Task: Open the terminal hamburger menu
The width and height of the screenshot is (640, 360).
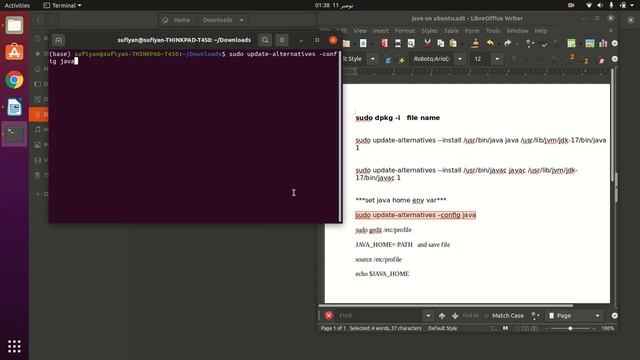Action: 282,40
